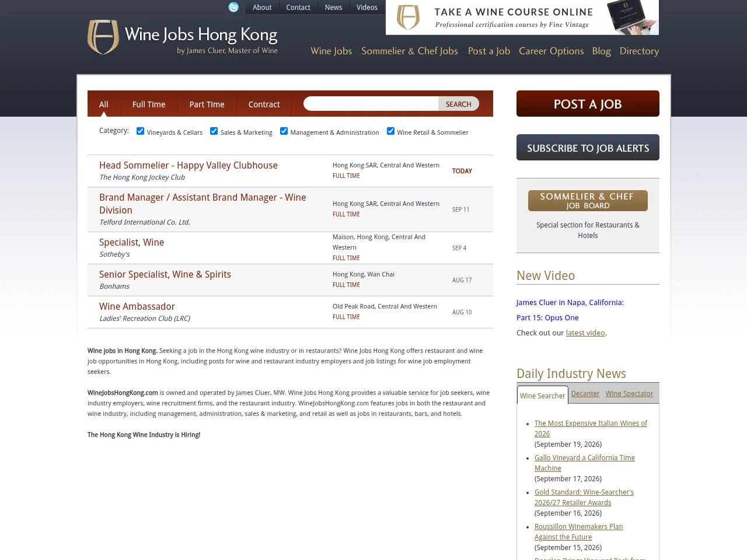Open Career Options menu item
The width and height of the screenshot is (747, 560).
pos(551,51)
